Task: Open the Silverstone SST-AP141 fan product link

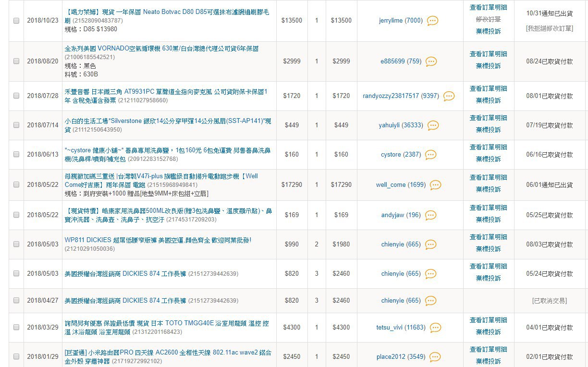Action: click(168, 125)
